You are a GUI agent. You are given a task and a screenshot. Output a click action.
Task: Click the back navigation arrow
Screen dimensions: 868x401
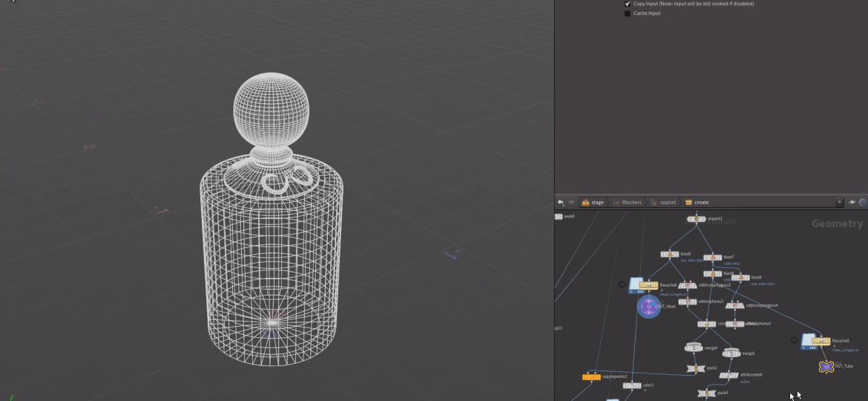coord(561,202)
